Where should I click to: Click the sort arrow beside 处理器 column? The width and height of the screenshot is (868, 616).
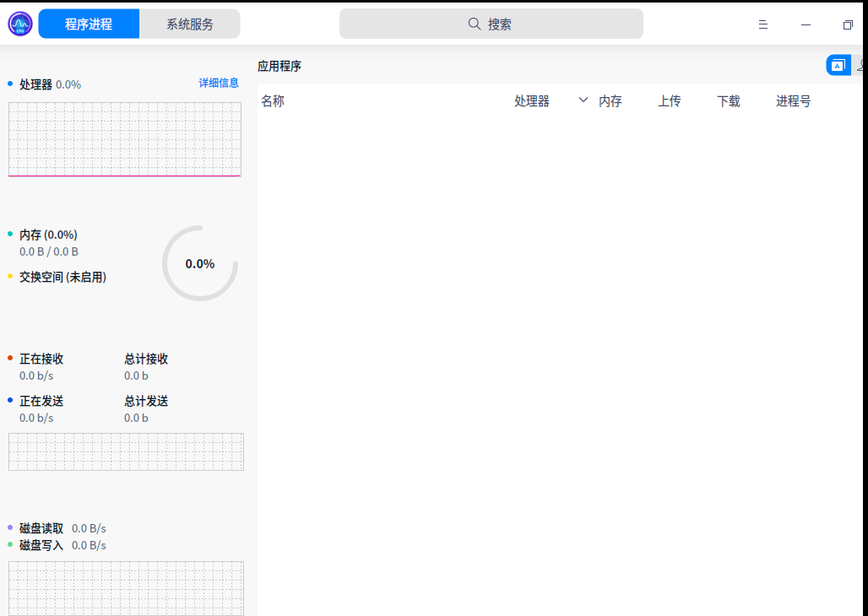583,100
